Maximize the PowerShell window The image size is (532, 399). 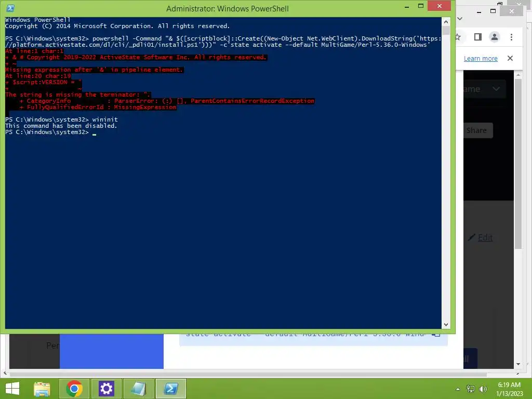421,6
